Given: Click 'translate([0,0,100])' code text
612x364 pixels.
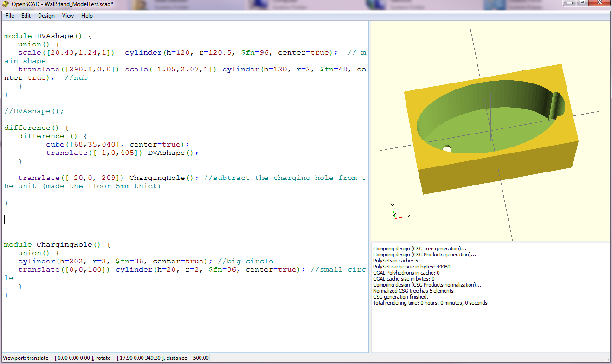Looking at the screenshot, I should tap(64, 269).
